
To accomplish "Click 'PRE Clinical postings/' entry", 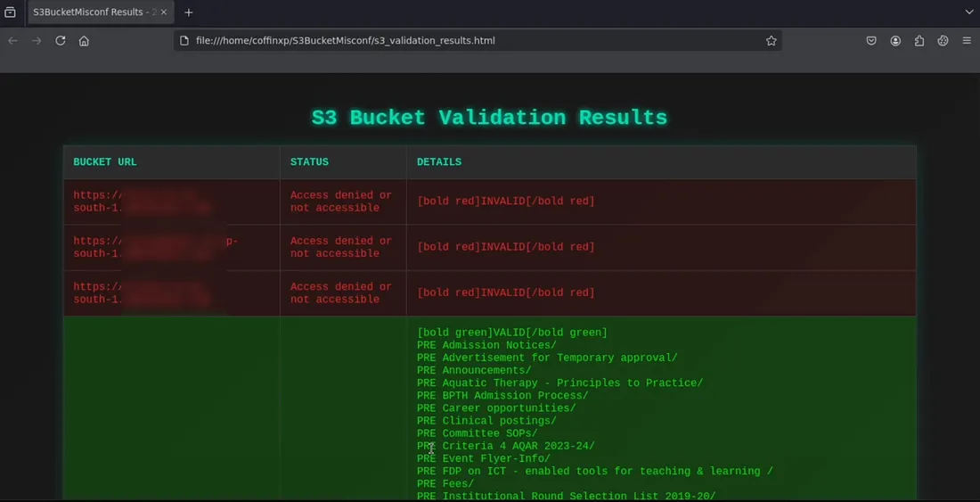I will click(x=486, y=421).
